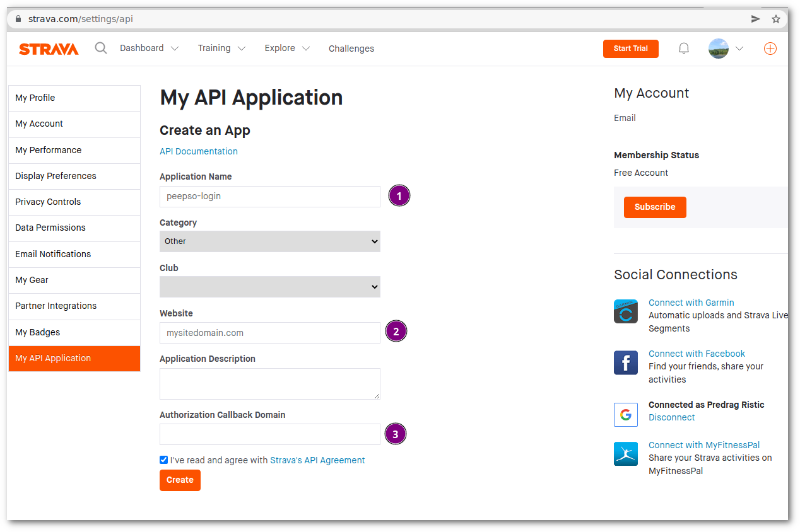Click Connect with MyFitnessPal link
This screenshot has height=532, width=800.
(x=704, y=445)
